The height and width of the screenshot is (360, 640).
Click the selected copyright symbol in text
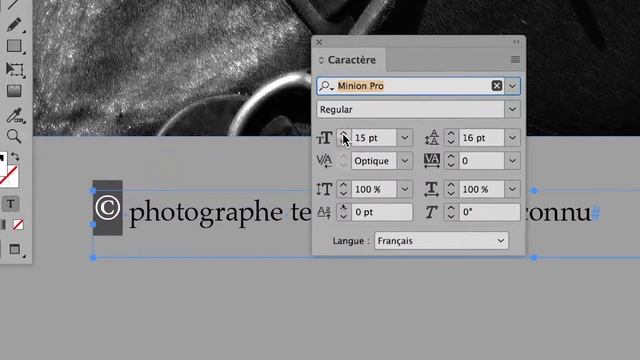(107, 208)
